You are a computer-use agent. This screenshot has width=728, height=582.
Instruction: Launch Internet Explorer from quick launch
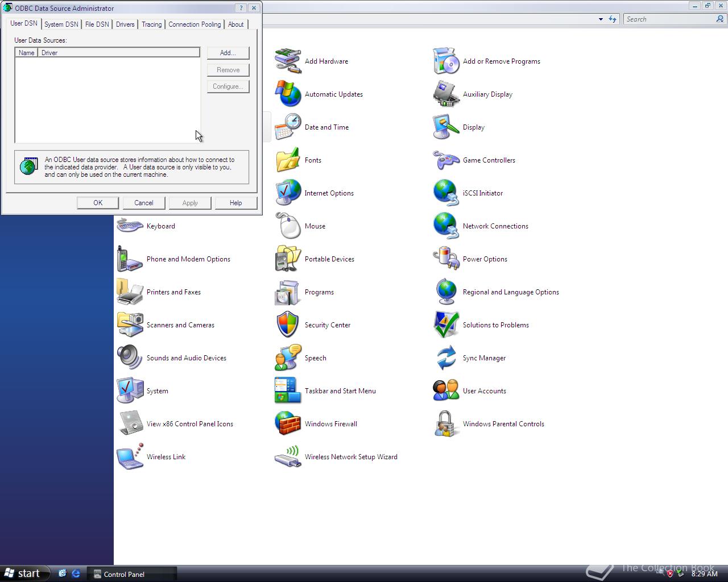click(x=76, y=573)
